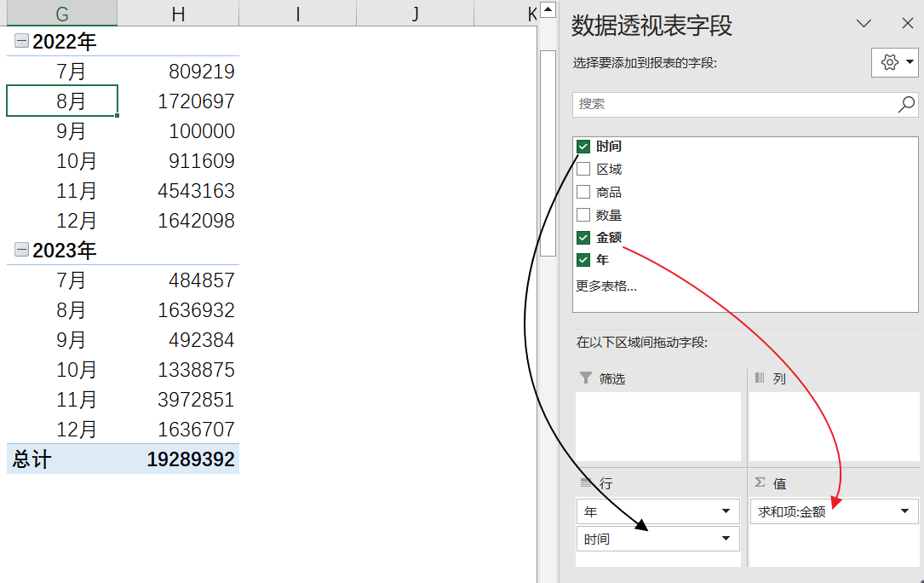Click the scroll up arrow
This screenshot has width=924, height=583.
pos(548,9)
